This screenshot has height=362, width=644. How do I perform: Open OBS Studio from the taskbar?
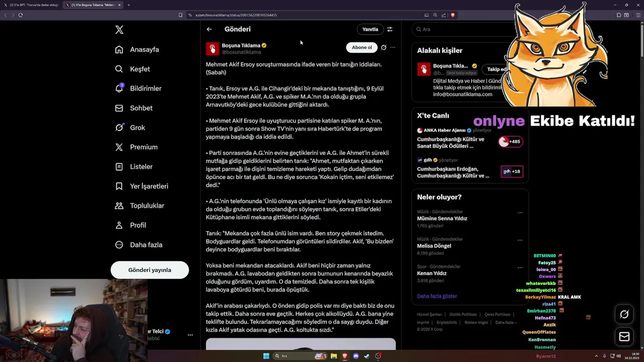click(x=378, y=356)
